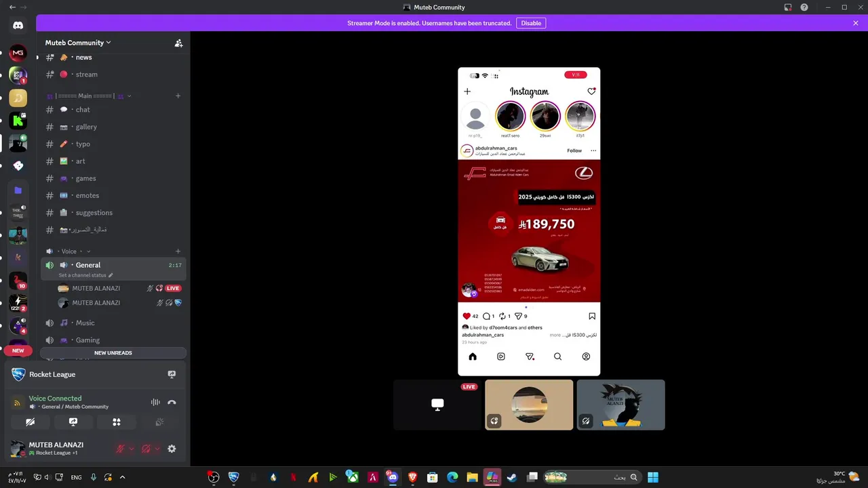Image resolution: width=868 pixels, height=488 pixels.
Task: Stream Rocket League using the icon beside its name
Action: (172, 374)
